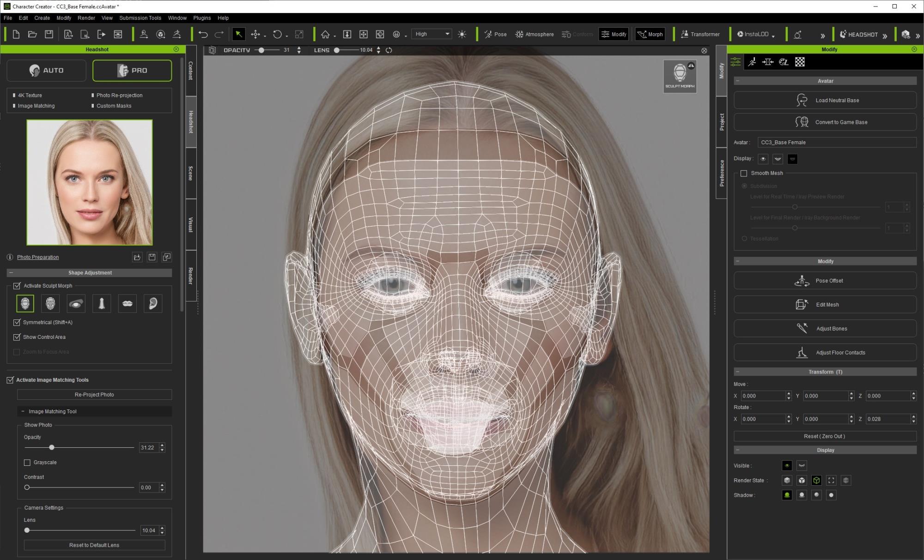The image size is (924, 560).
Task: Select the Move tool in toolbar
Action: (x=256, y=34)
